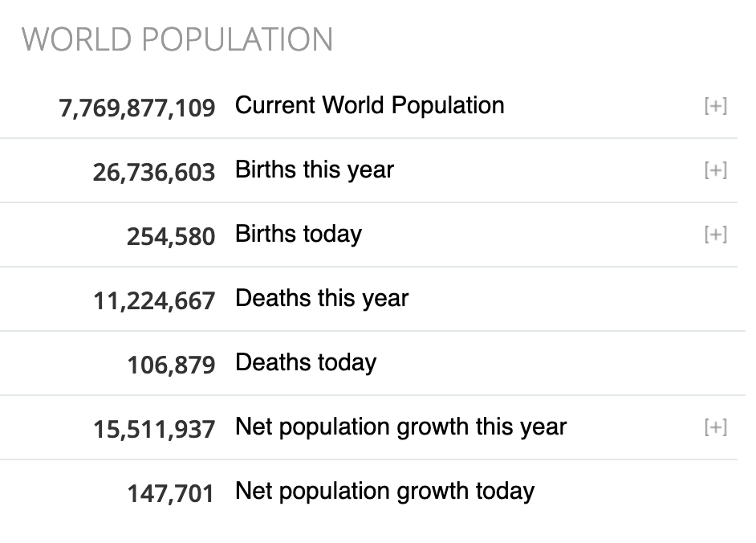Click the 7,769,877,109 population counter

[x=137, y=108]
